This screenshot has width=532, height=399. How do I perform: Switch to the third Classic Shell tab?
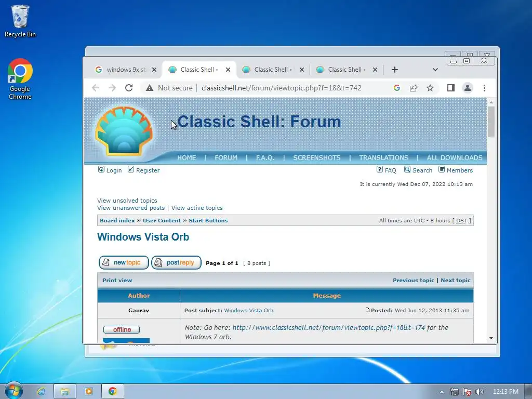pyautogui.click(x=273, y=70)
